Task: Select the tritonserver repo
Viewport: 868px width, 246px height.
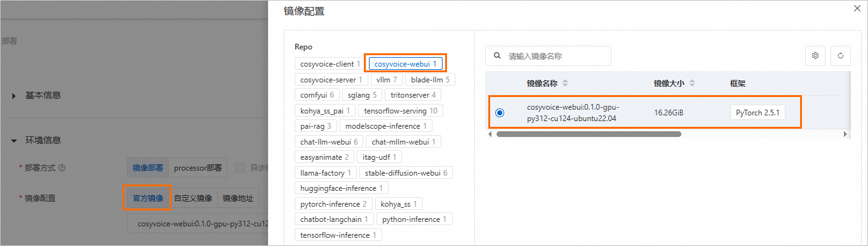Action: pyautogui.click(x=413, y=95)
